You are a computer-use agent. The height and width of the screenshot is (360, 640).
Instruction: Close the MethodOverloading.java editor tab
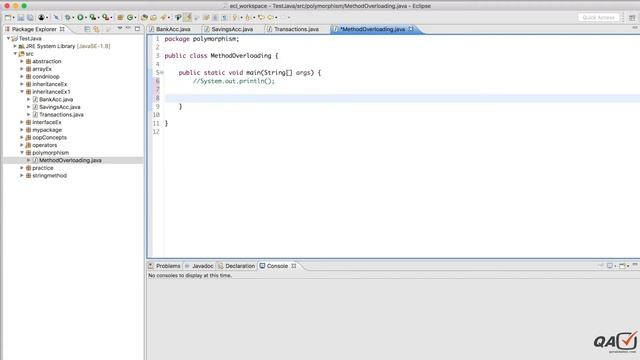coord(411,29)
